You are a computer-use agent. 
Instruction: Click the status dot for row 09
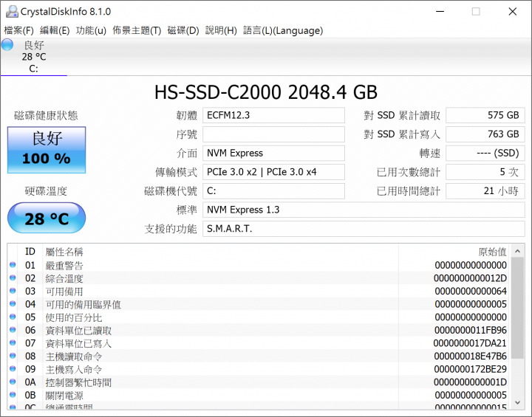(13, 368)
